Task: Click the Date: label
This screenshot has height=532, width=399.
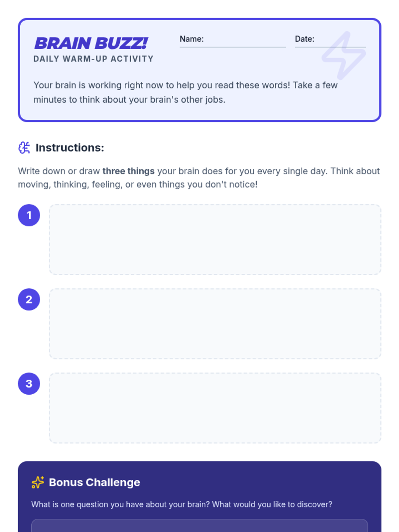Action: click(x=305, y=39)
